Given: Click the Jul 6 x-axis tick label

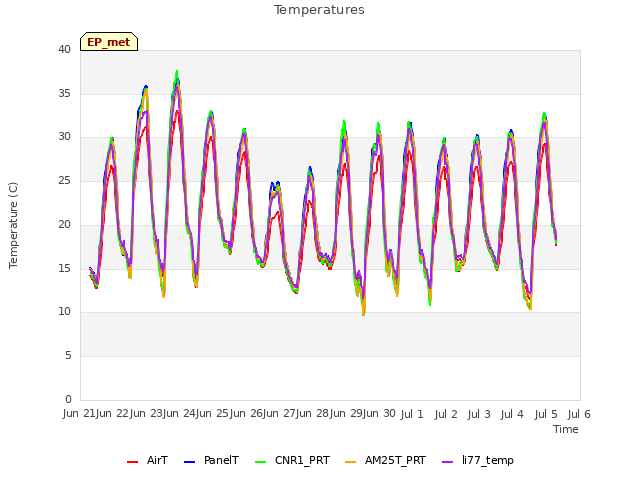Looking at the screenshot, I should click(x=579, y=414).
